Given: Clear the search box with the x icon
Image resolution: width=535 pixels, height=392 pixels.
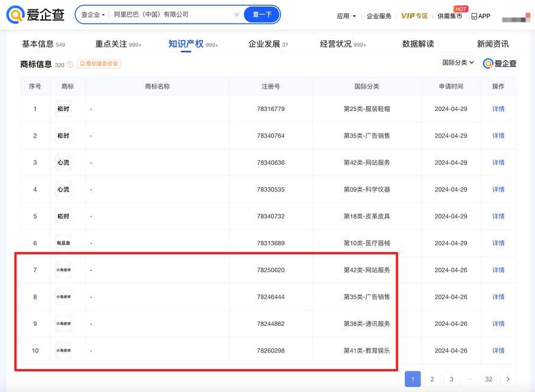Looking at the screenshot, I should coord(237,15).
